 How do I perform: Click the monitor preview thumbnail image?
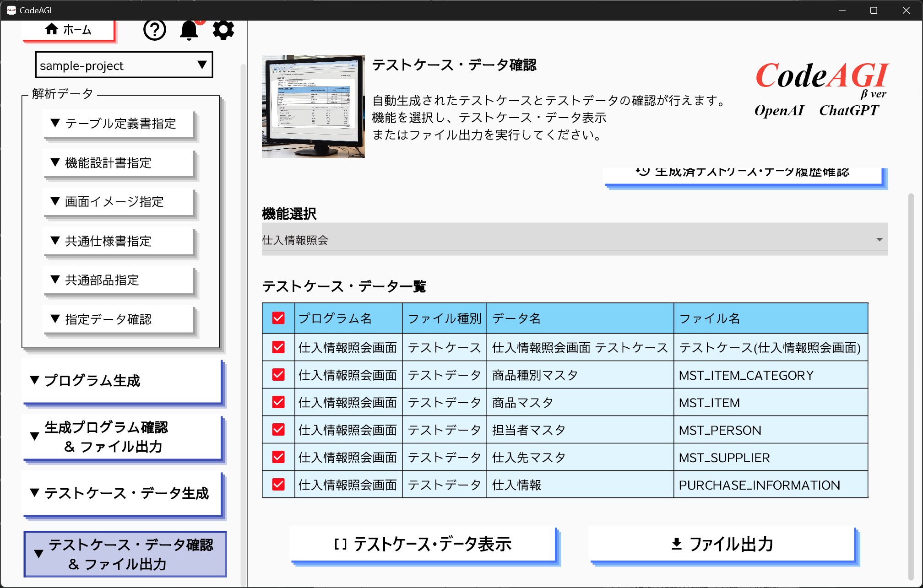tap(313, 106)
